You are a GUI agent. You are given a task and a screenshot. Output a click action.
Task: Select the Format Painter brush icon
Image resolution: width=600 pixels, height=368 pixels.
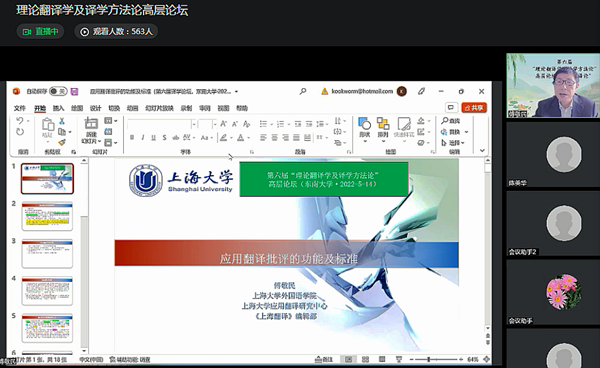(62, 142)
